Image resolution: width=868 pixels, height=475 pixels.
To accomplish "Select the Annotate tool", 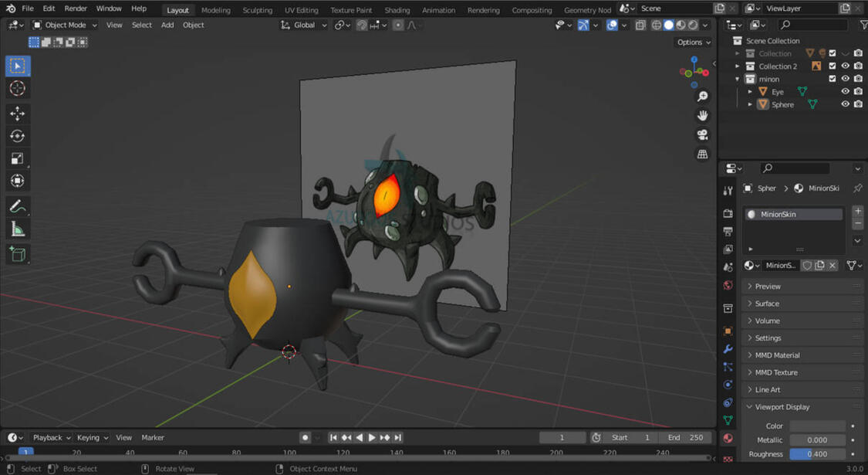I will pos(17,205).
